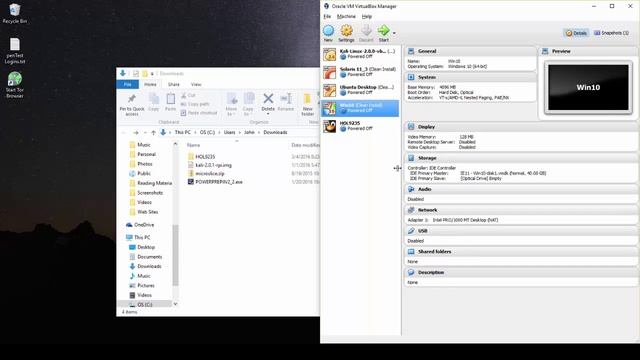Click the green Start arrow in VirtualBox
This screenshot has height=360, width=640.
coord(383,30)
